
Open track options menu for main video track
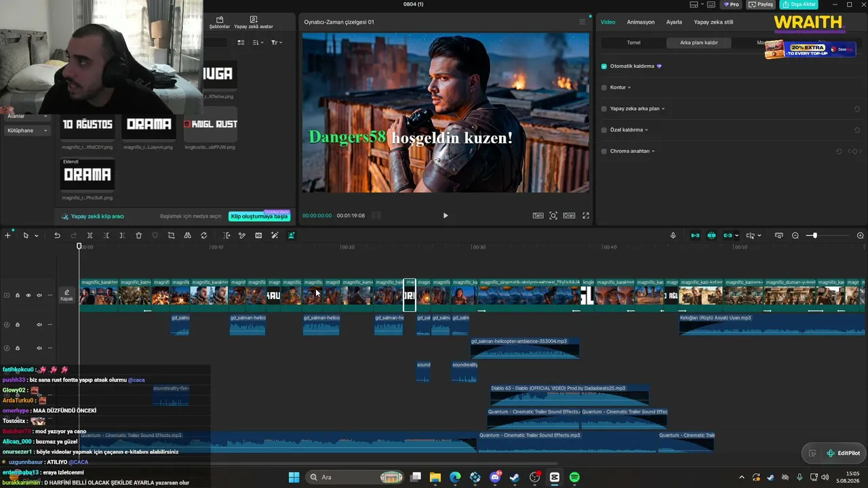pos(50,295)
